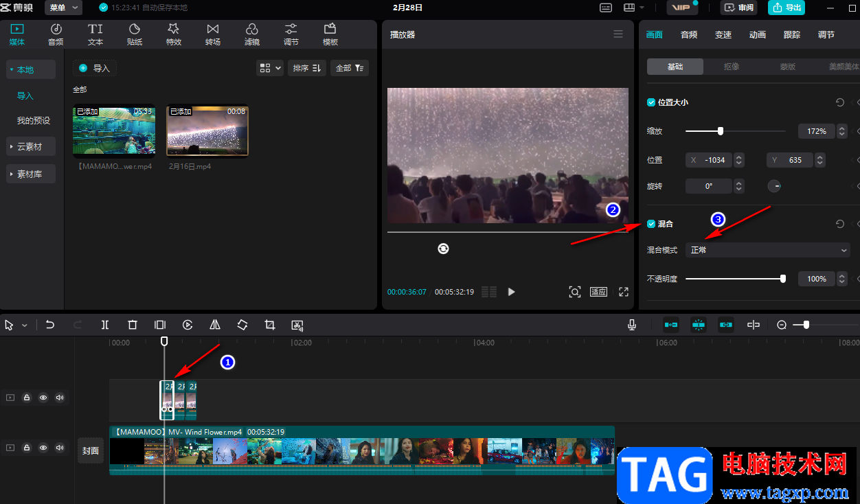Click the keyboard shortcuts icon in title bar

[605, 8]
